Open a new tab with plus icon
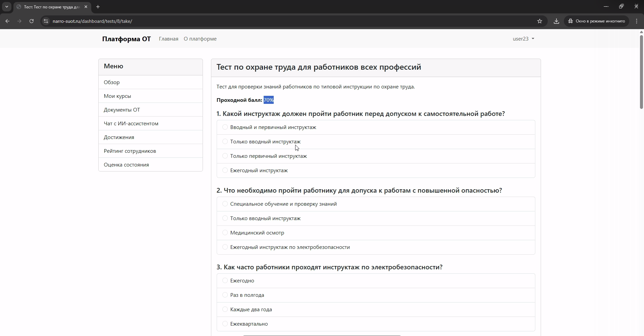The width and height of the screenshot is (644, 336). 98,7
